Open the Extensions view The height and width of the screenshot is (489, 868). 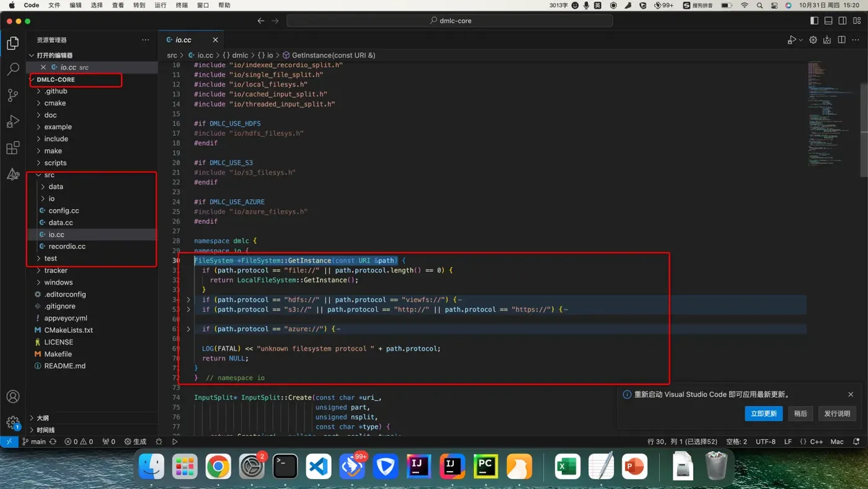pyautogui.click(x=12, y=148)
